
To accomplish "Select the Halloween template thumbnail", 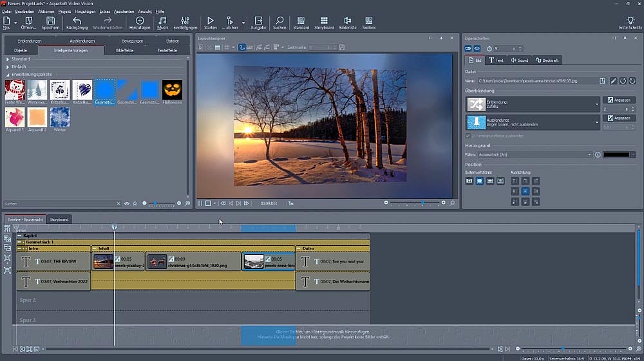I will tap(172, 91).
